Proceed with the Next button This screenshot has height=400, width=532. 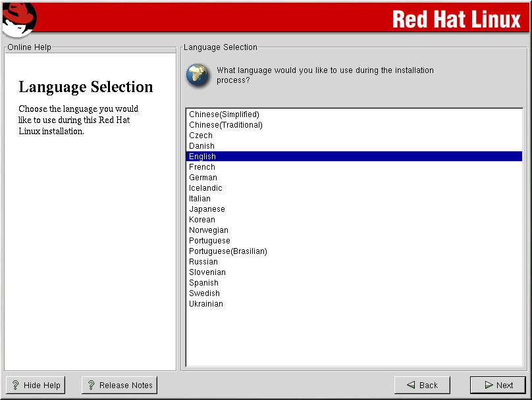(498, 386)
